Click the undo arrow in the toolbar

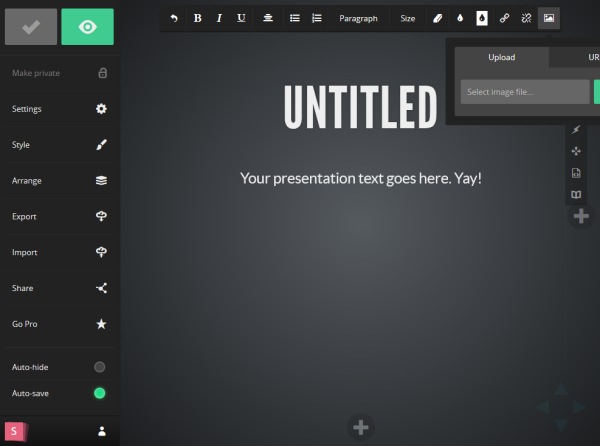174,18
